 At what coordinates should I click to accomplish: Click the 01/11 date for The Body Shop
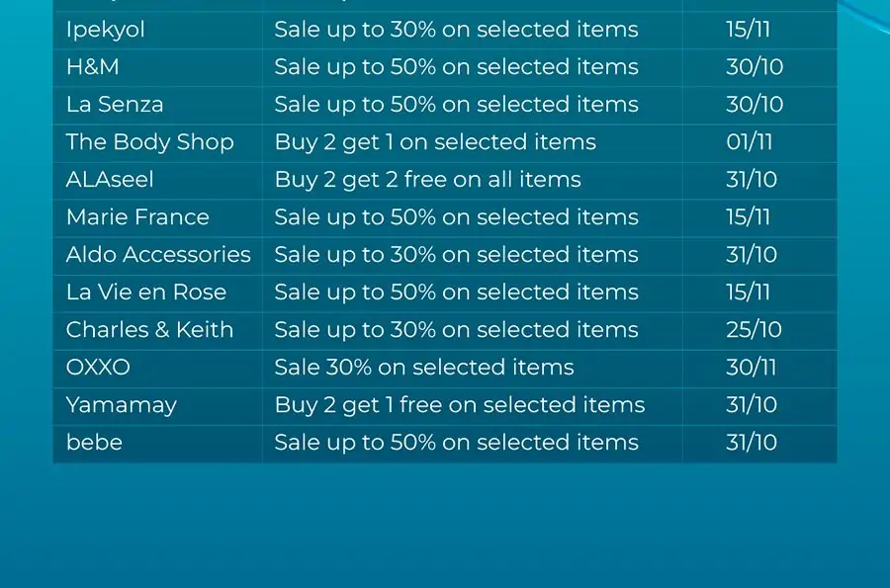coord(750,142)
